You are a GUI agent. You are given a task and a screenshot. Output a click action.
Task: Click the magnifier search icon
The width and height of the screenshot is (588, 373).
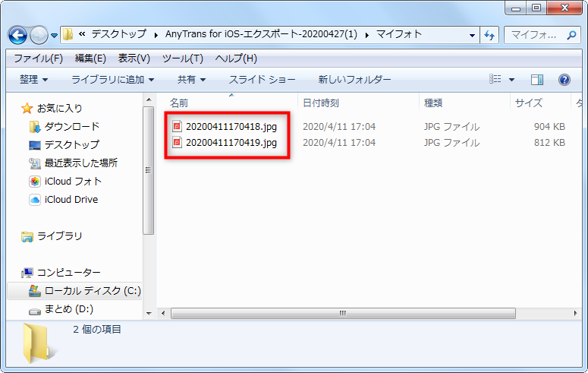pos(571,35)
